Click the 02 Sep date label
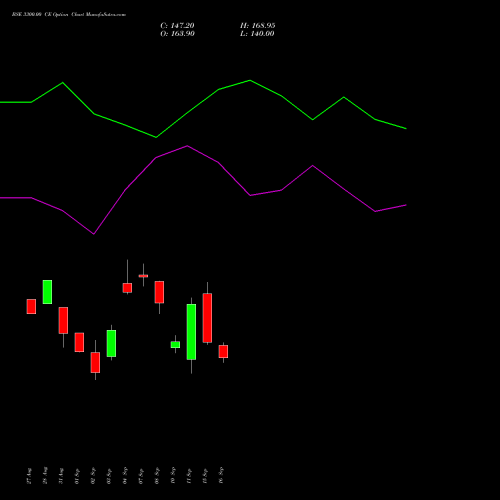Image resolution: width=500 pixels, height=500 pixels. pos(93,476)
